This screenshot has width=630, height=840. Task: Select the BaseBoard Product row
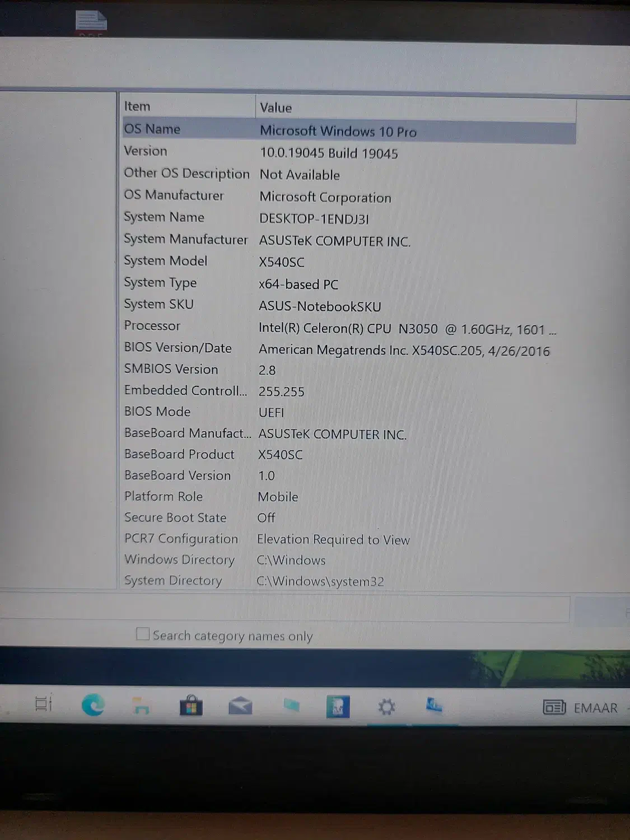349,455
